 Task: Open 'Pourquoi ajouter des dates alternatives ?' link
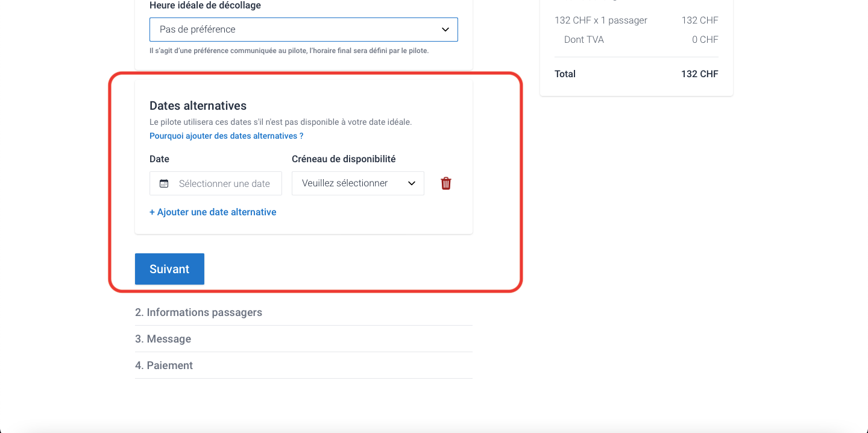click(x=227, y=136)
